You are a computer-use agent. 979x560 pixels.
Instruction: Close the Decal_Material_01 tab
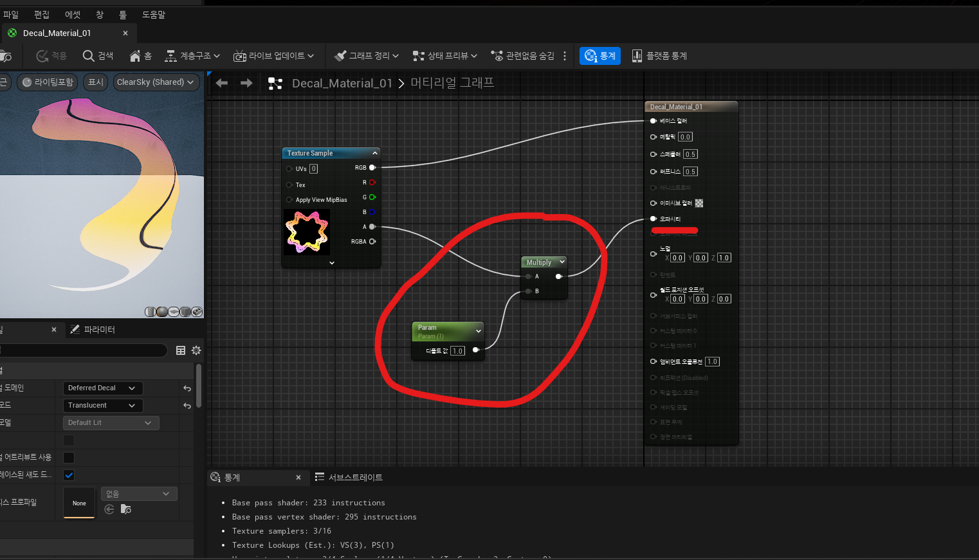click(x=125, y=33)
